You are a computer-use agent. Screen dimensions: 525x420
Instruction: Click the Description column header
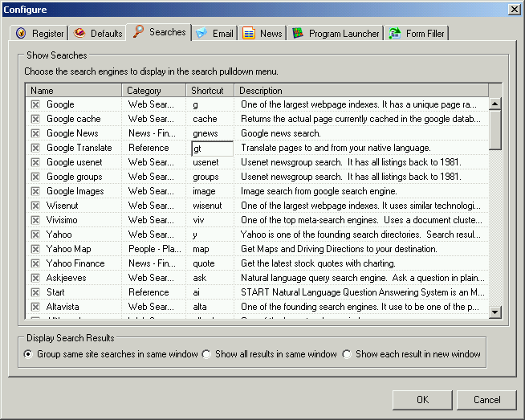361,91
